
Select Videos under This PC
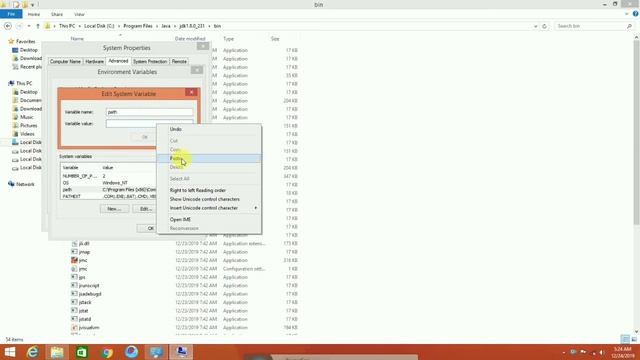[27, 134]
